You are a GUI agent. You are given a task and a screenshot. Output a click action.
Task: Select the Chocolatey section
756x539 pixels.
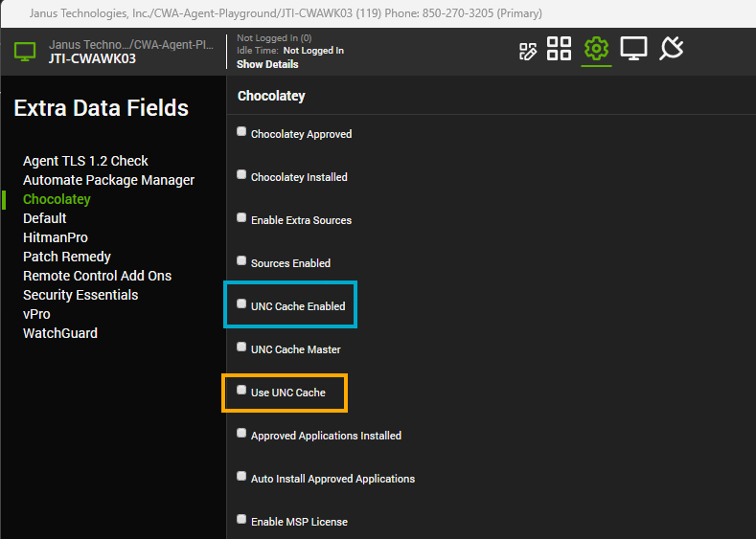coord(57,199)
